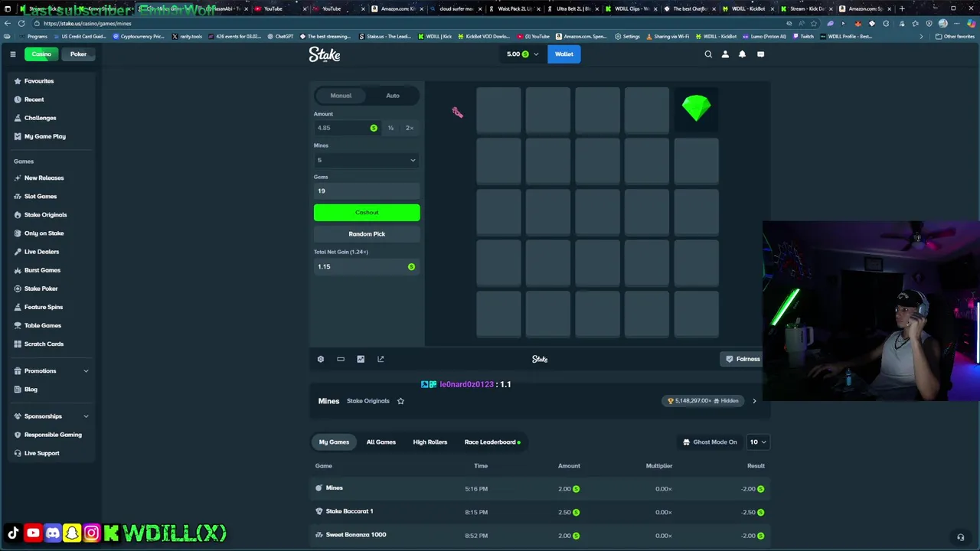Favourite Mines with the star icon

tap(400, 401)
